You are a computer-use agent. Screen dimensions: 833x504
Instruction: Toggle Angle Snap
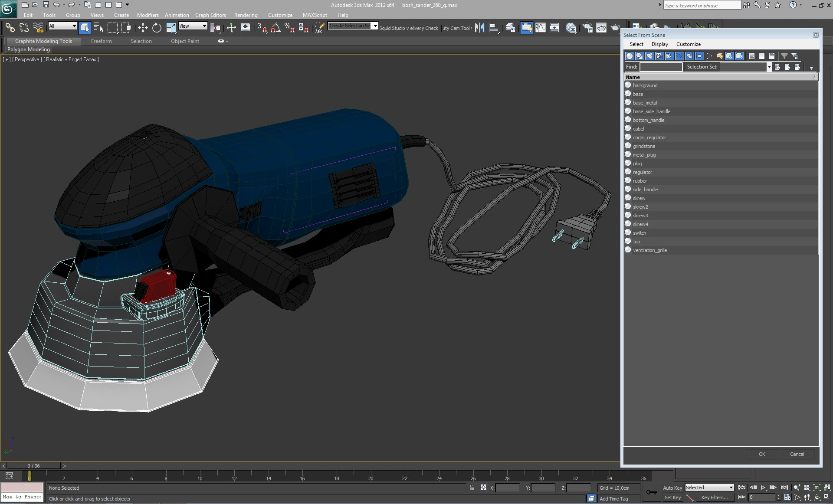click(275, 28)
